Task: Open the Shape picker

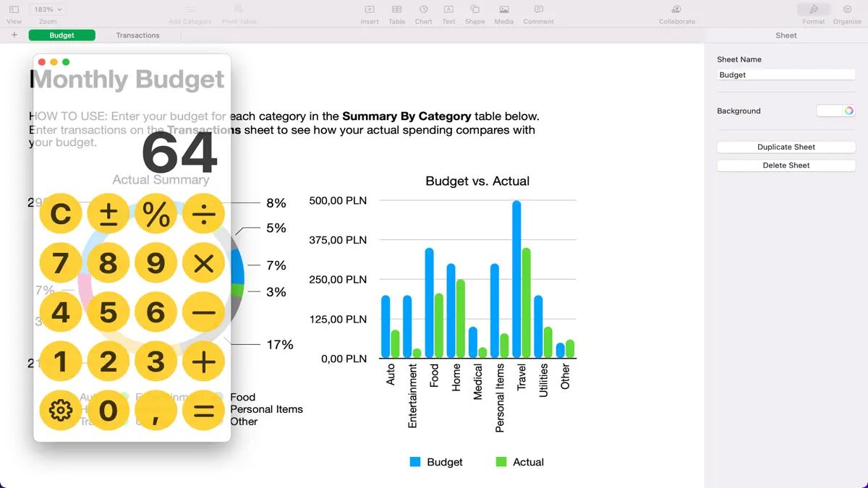Action: [475, 13]
